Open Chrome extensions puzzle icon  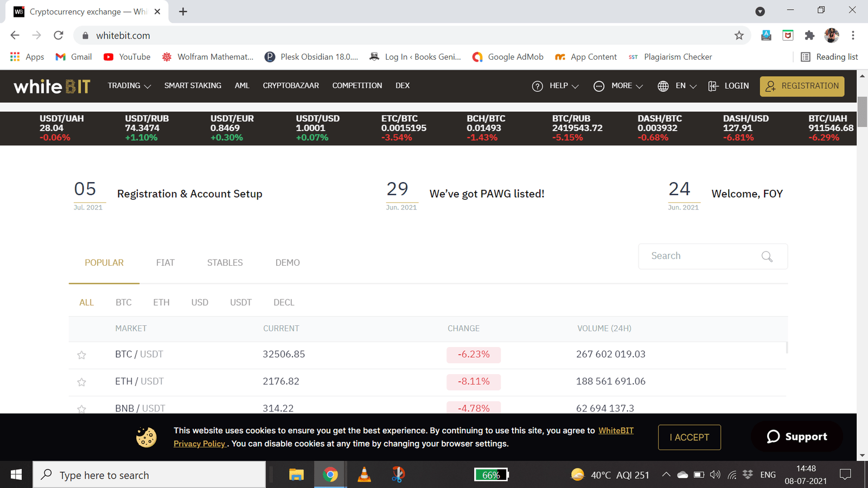click(x=809, y=35)
